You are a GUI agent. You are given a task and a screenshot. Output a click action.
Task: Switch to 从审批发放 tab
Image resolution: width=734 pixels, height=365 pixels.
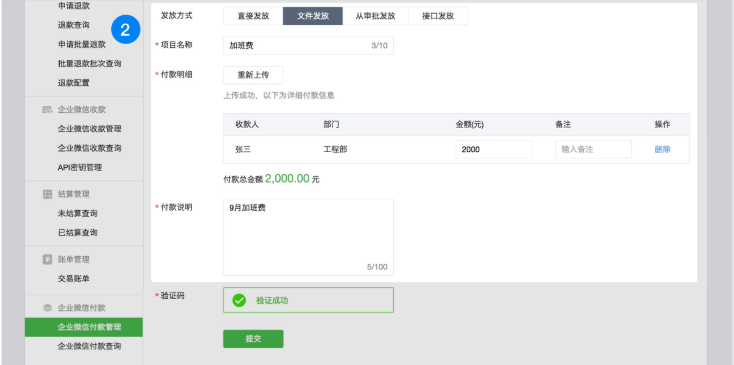point(375,16)
